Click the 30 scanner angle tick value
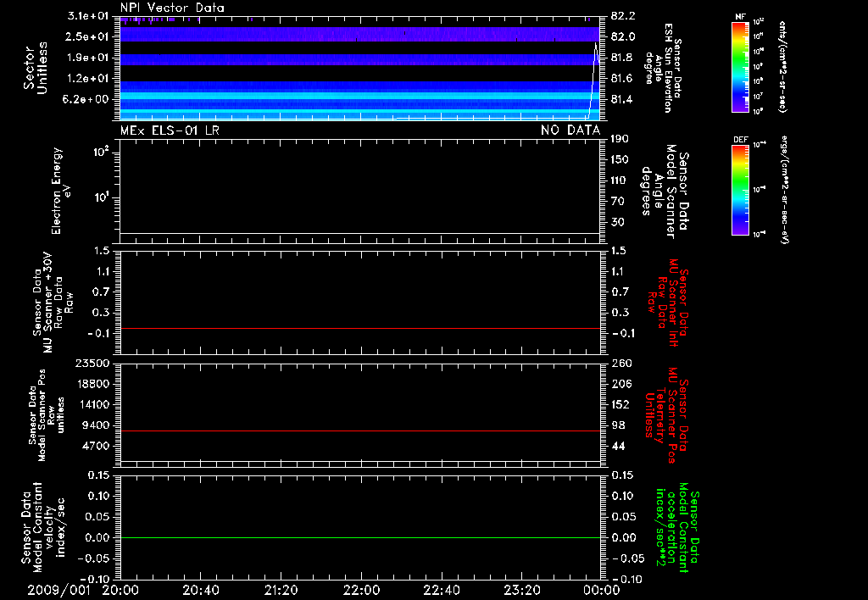 tap(617, 222)
